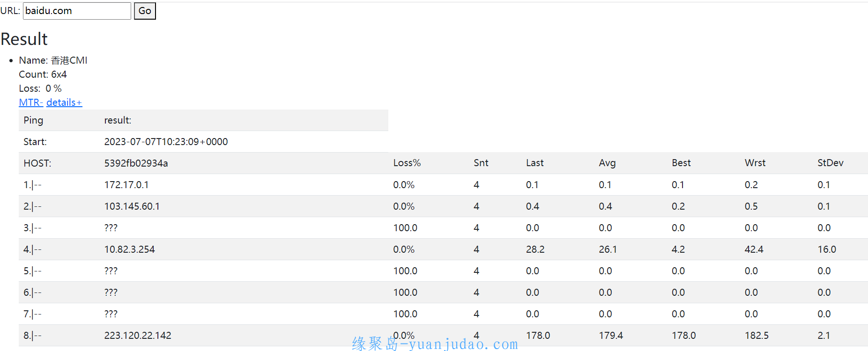The height and width of the screenshot is (351, 868).
Task: Click the host name 5392fb02934a
Action: pos(136,163)
